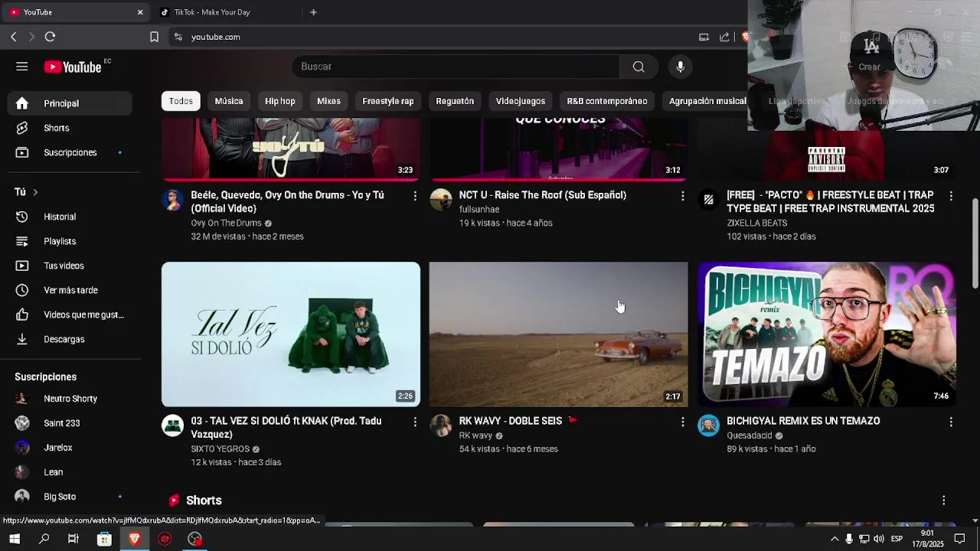Open Shorts in sidebar
The height and width of the screenshot is (551, 980).
tap(70, 128)
